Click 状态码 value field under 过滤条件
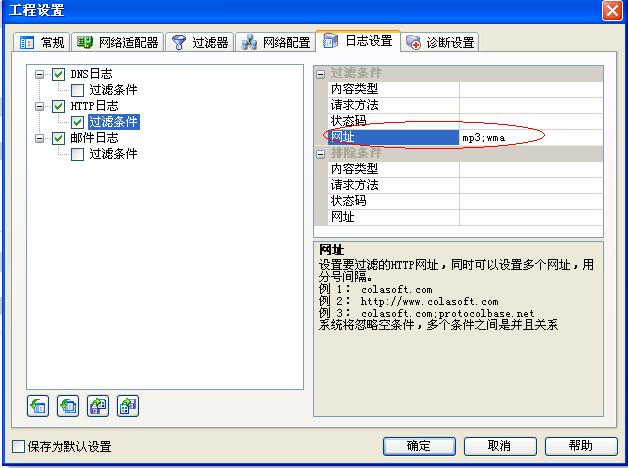This screenshot has width=628, height=468. [x=531, y=122]
